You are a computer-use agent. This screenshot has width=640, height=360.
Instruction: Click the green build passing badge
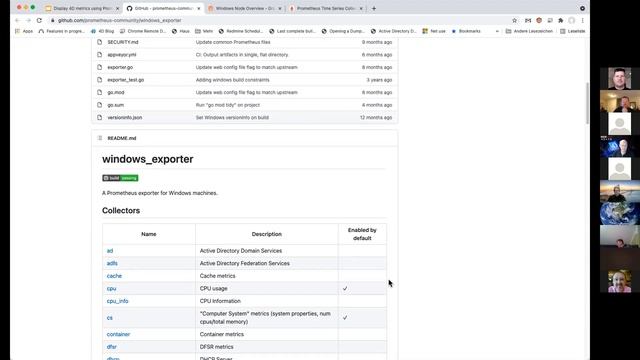(x=120, y=178)
